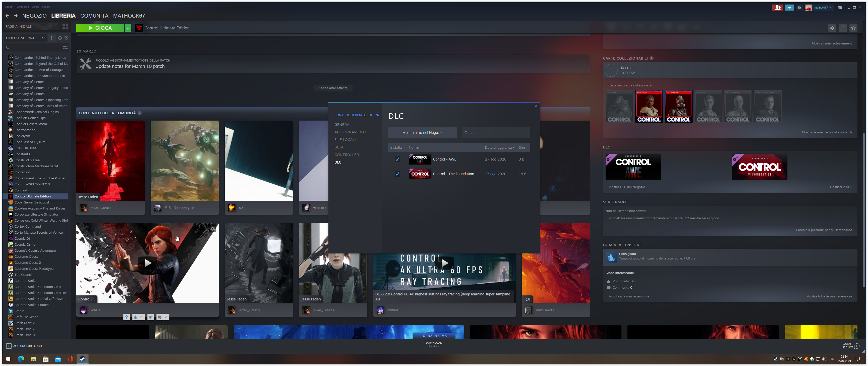The width and height of the screenshot is (868, 366).
Task: Switch library to grid collections view
Action: 65,26
